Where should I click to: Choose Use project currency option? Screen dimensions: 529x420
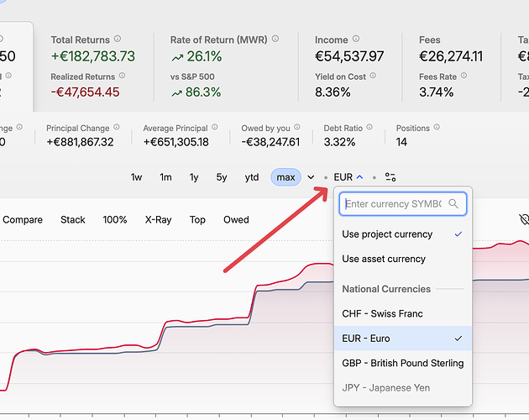pyautogui.click(x=403, y=234)
